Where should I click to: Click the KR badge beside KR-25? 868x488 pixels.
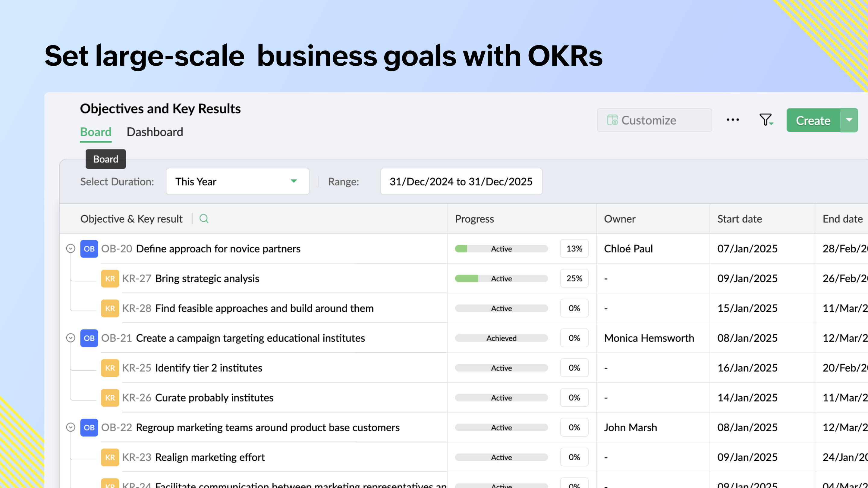tap(110, 368)
